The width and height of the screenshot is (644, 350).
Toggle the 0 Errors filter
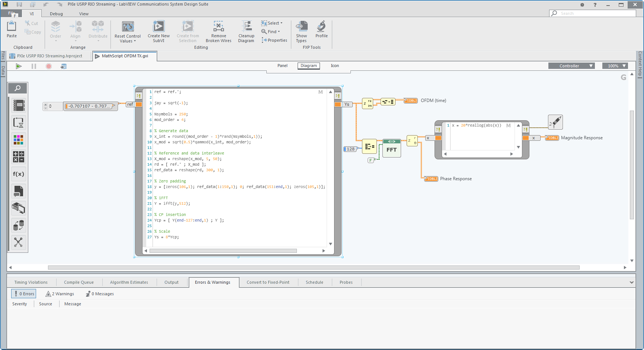point(24,294)
